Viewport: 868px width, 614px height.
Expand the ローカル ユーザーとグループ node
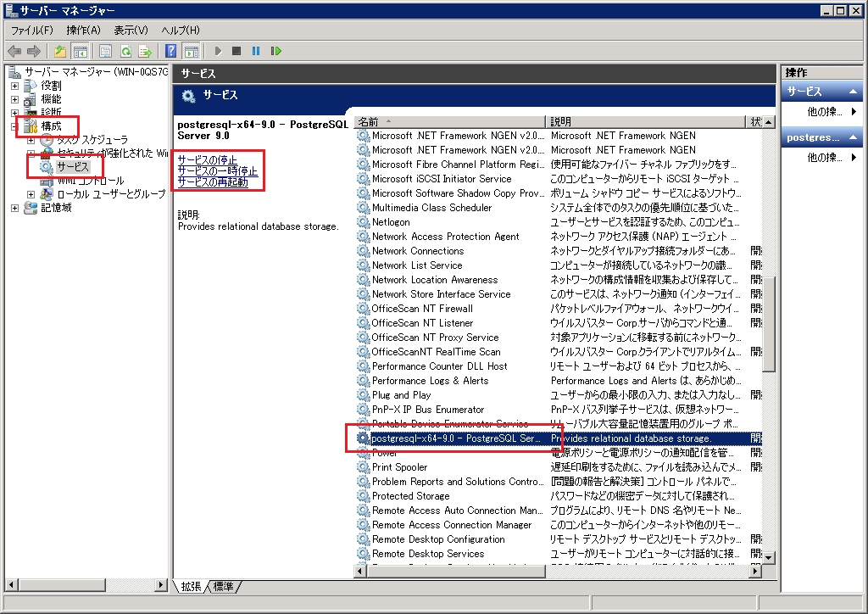[x=31, y=194]
